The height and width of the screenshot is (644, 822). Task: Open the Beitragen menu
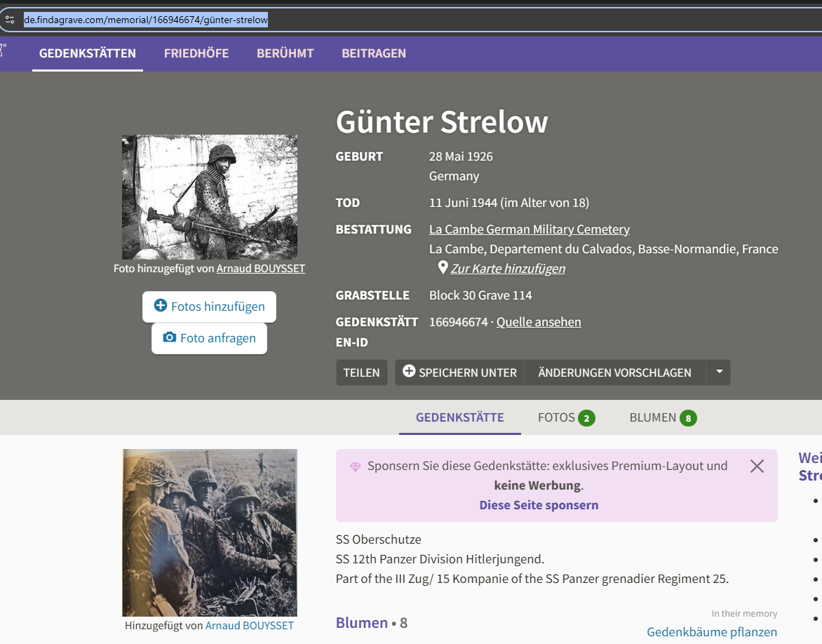(x=374, y=53)
